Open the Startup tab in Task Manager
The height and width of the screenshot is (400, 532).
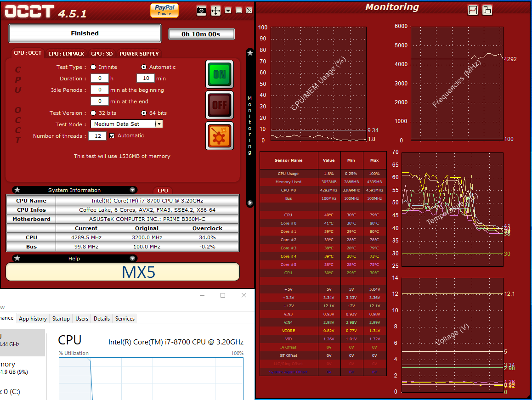61,319
